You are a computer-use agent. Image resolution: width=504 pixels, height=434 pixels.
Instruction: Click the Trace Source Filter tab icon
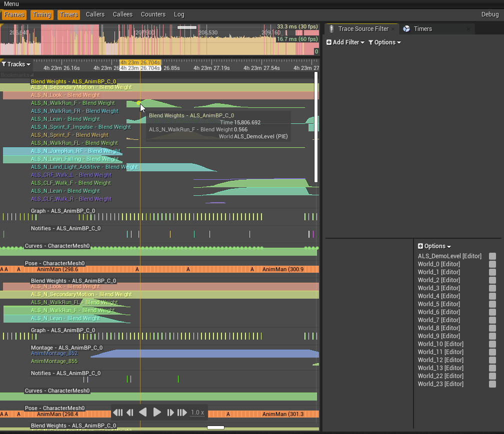pos(331,29)
